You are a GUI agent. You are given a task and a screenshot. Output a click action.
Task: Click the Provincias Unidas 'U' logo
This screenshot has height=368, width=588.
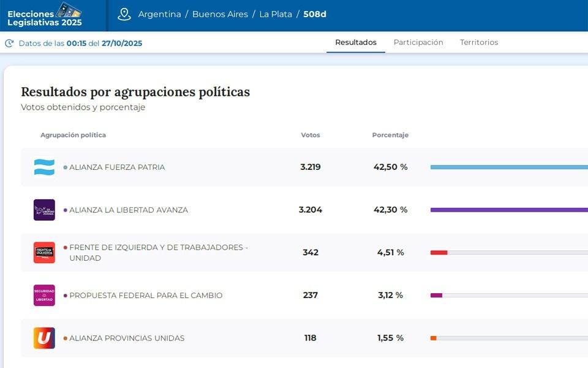pos(44,338)
